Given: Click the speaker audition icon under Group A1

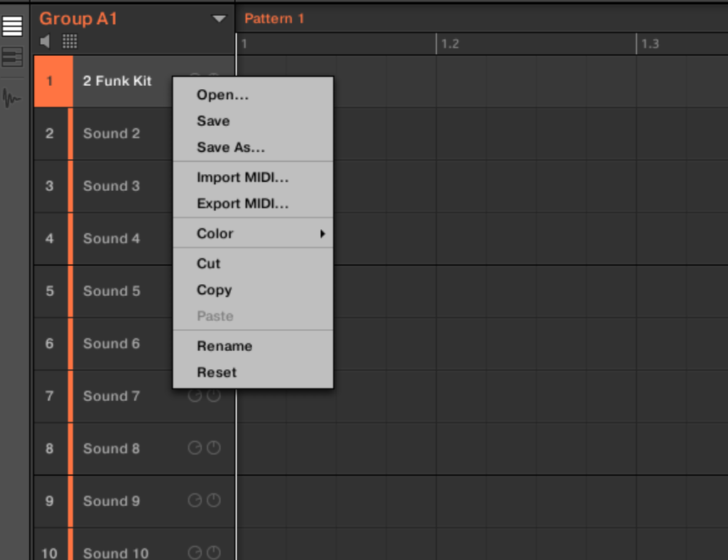Looking at the screenshot, I should (x=46, y=41).
